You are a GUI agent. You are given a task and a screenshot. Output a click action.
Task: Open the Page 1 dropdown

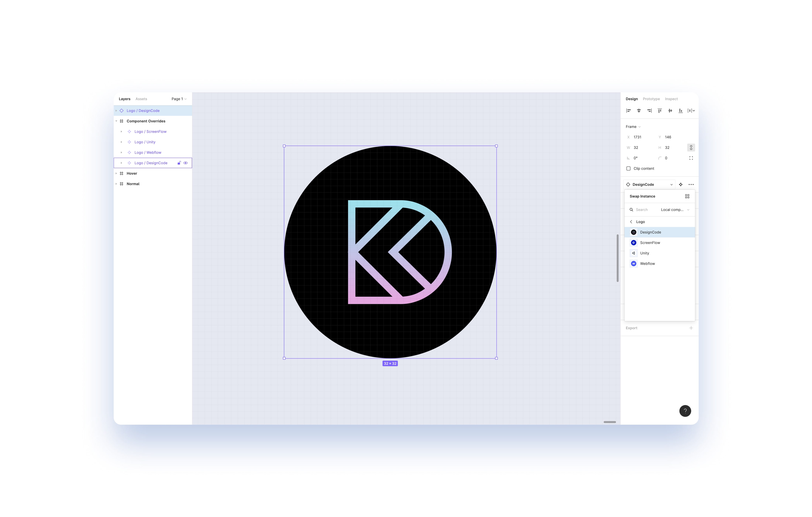(x=179, y=99)
